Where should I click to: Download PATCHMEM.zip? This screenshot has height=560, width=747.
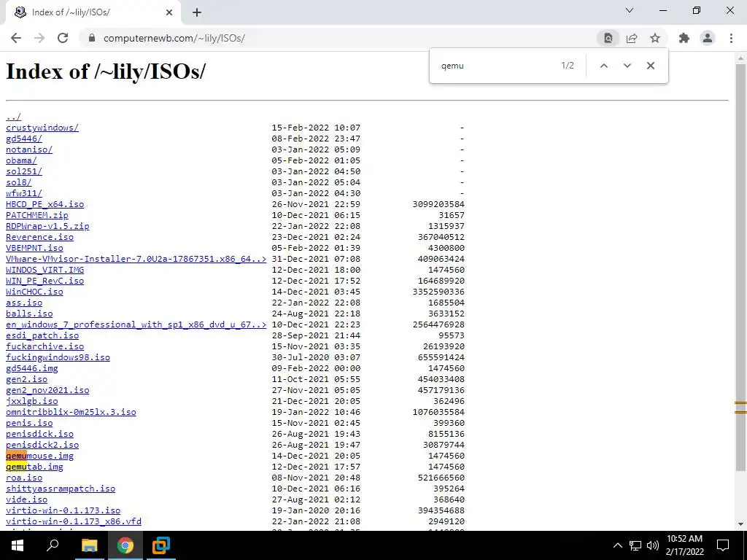tap(36, 215)
